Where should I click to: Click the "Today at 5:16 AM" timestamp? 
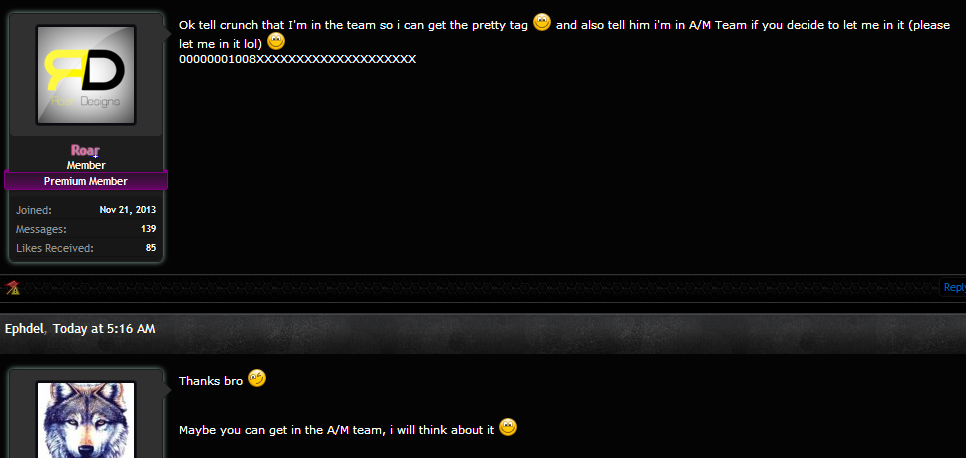pyautogui.click(x=104, y=329)
